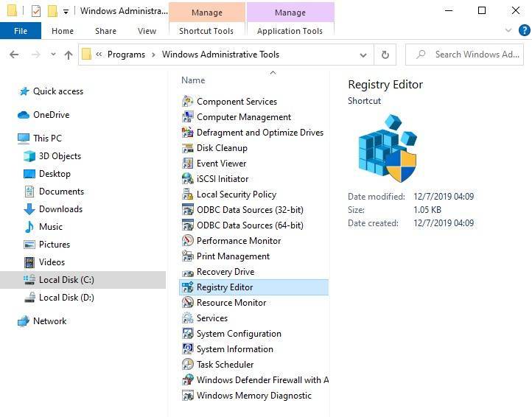Open recent locations dropdown arrow
This screenshot has height=417, width=532.
pos(53,55)
